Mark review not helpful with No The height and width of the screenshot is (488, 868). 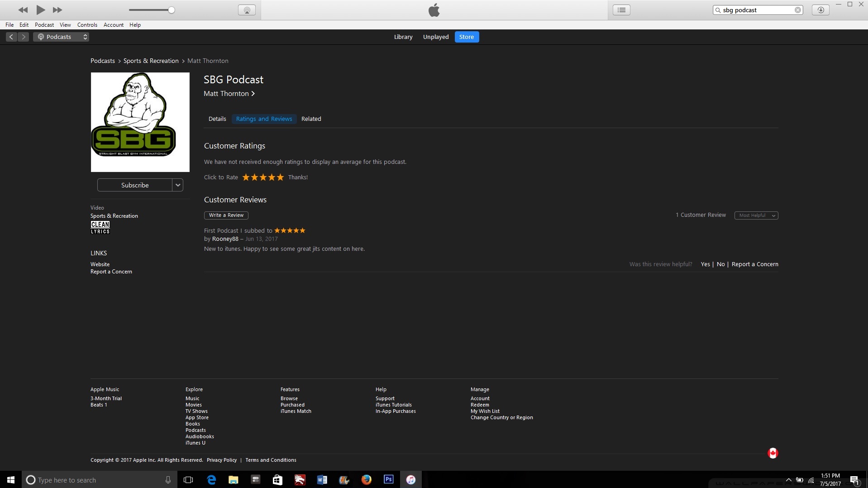[720, 264]
